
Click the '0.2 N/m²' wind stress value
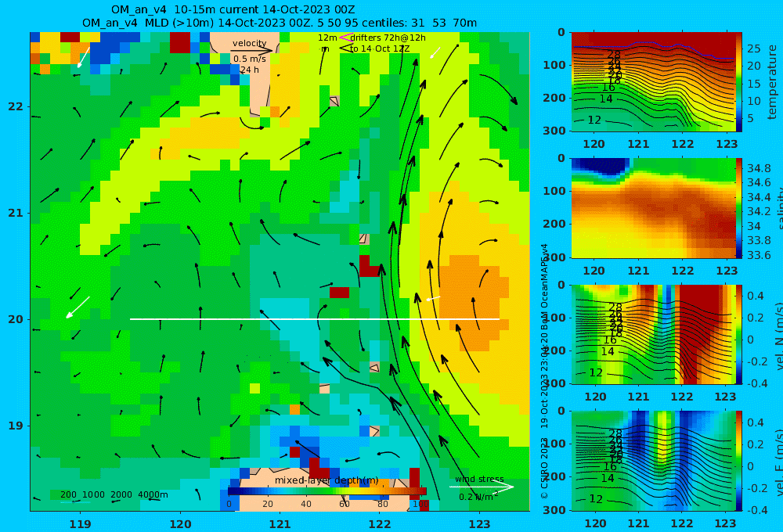478,497
